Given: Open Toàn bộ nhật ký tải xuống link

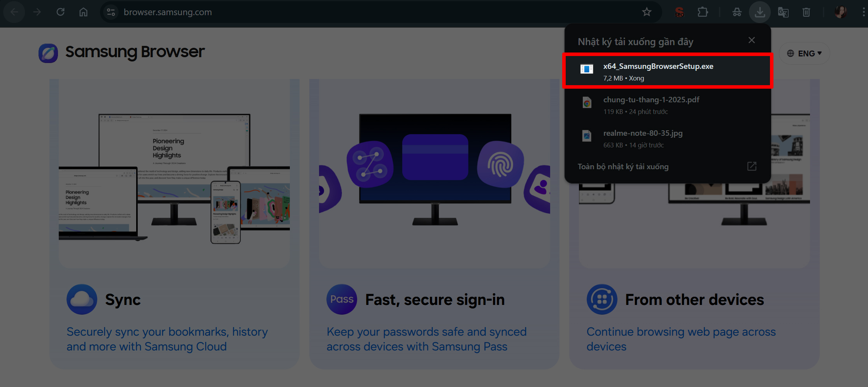Looking at the screenshot, I should (623, 166).
